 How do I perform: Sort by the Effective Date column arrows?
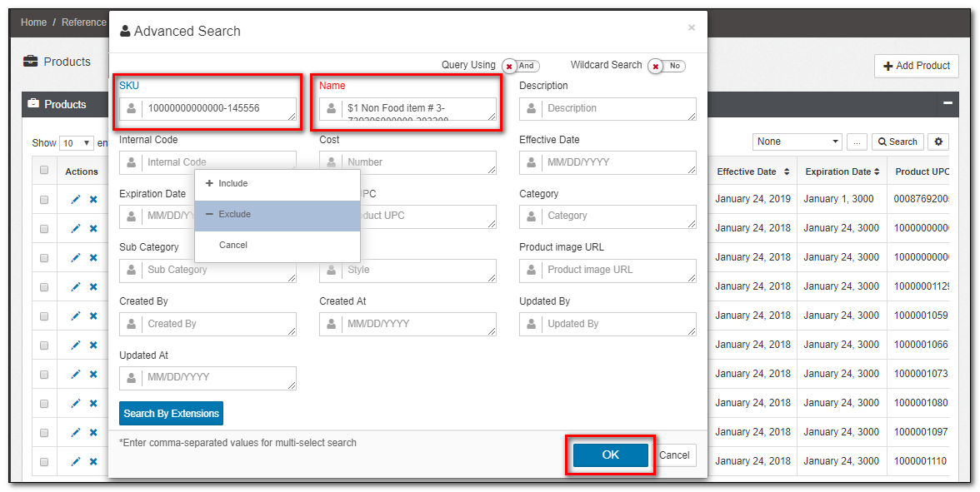click(787, 171)
